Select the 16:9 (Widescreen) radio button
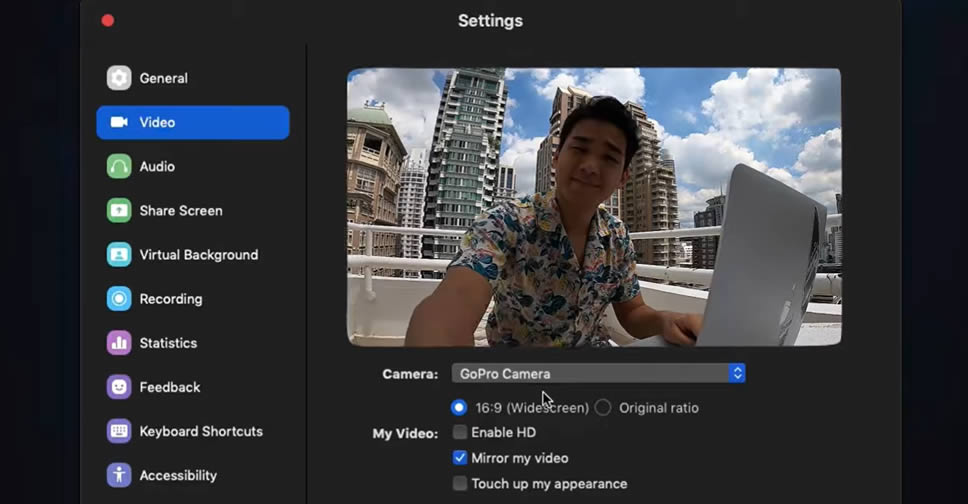 [459, 407]
